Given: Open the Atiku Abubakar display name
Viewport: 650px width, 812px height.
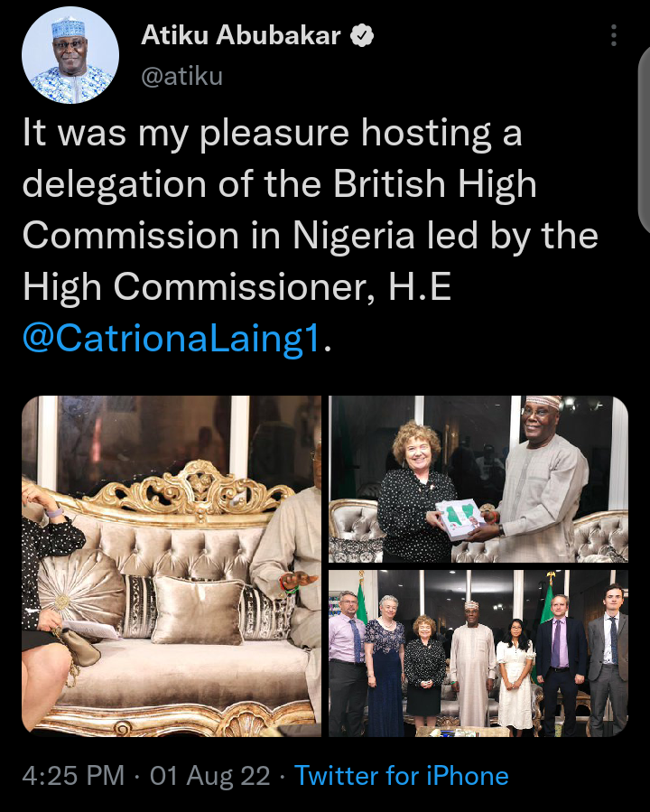Looking at the screenshot, I should pyautogui.click(x=241, y=35).
